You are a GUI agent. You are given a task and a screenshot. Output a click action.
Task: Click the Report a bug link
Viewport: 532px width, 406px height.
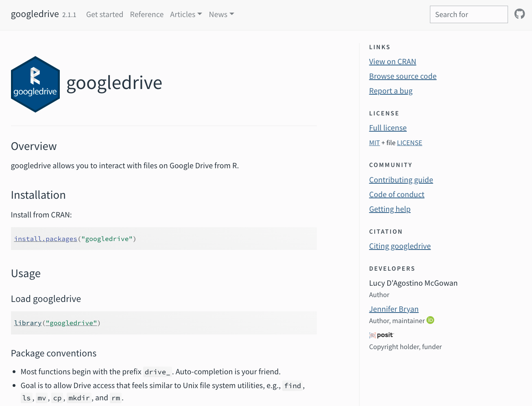pyautogui.click(x=390, y=91)
